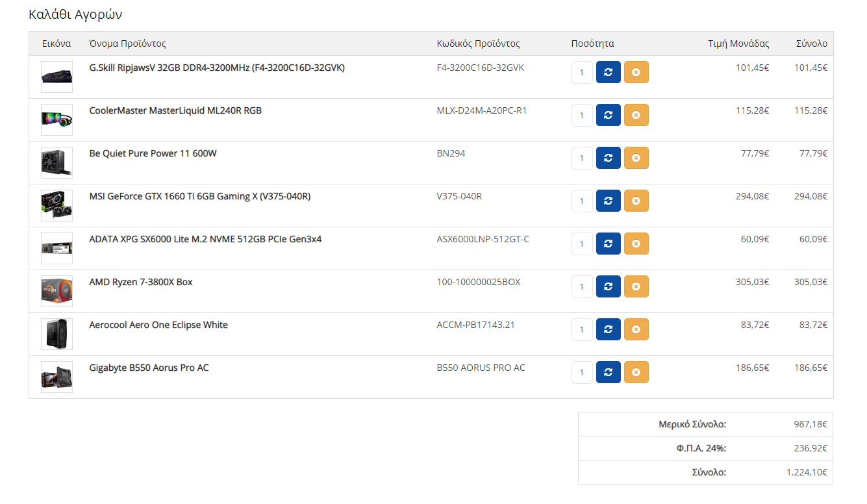Update quantity for ADATA XPG SX6000 Lite
867x504 pixels.
609,244
